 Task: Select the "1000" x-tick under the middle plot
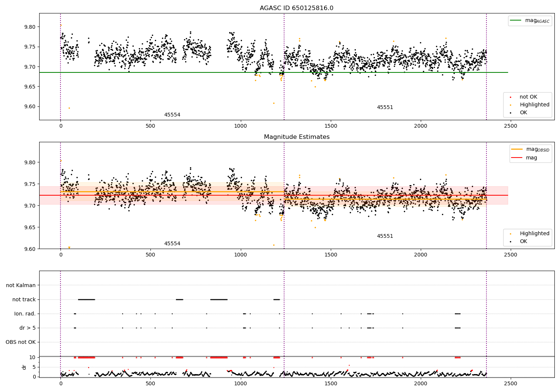240,255
